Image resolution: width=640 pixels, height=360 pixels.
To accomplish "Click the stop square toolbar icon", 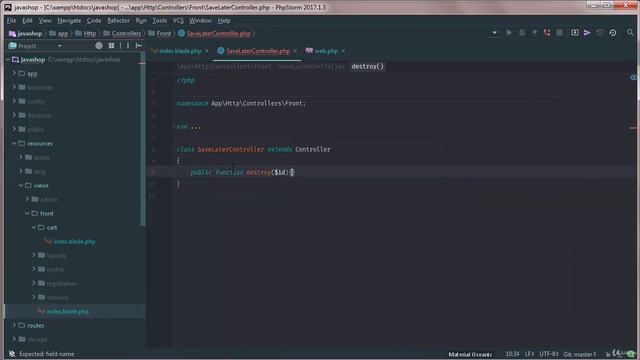I will coord(560,33).
